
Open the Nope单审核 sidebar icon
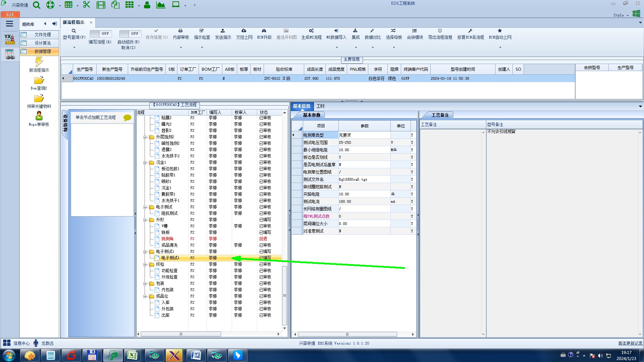(x=39, y=116)
